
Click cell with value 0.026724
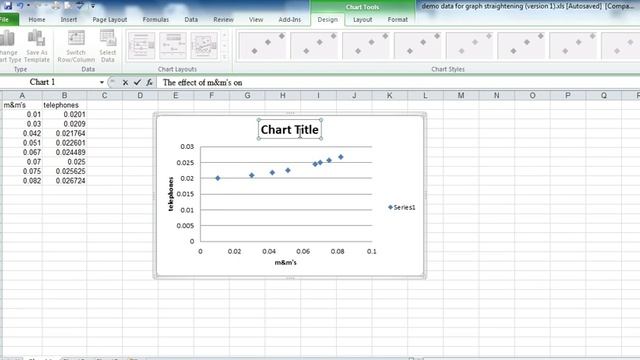(x=64, y=181)
